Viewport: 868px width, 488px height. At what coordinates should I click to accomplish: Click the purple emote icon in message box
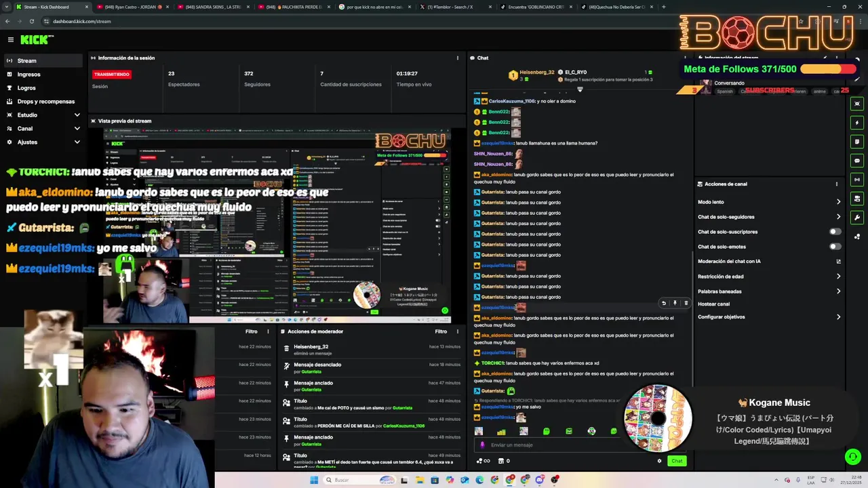click(x=482, y=445)
